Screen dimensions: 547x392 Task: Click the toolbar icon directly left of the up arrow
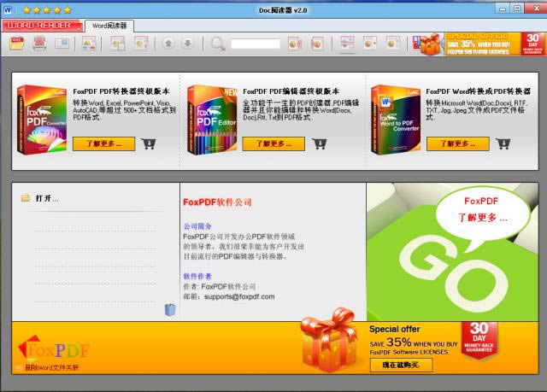click(x=141, y=44)
